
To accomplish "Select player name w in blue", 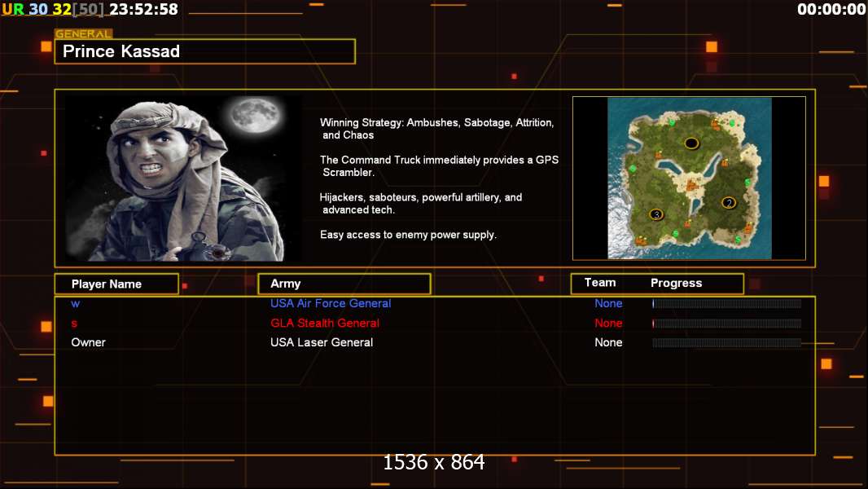I will point(76,303).
